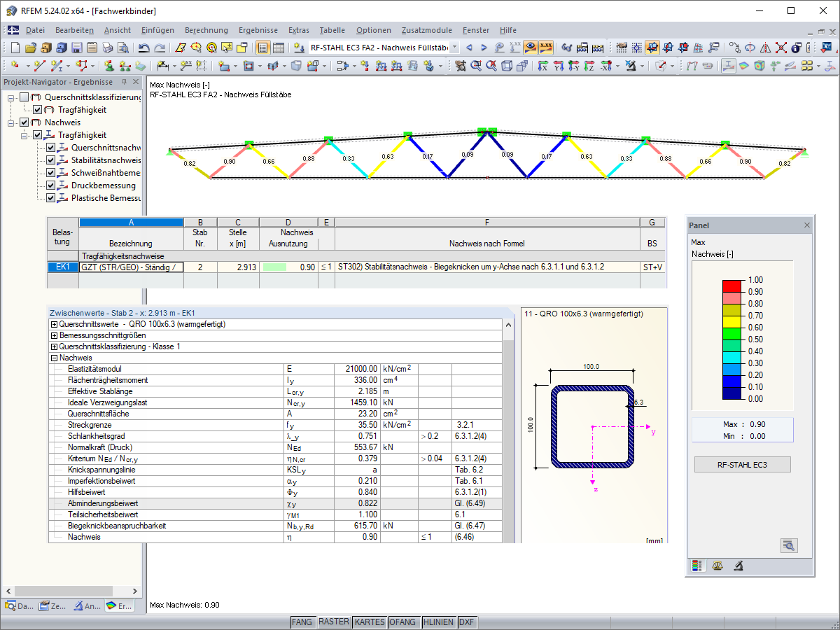Screen dimensions: 840x630
Task: Click the magnifier button in Panel
Action: click(789, 545)
